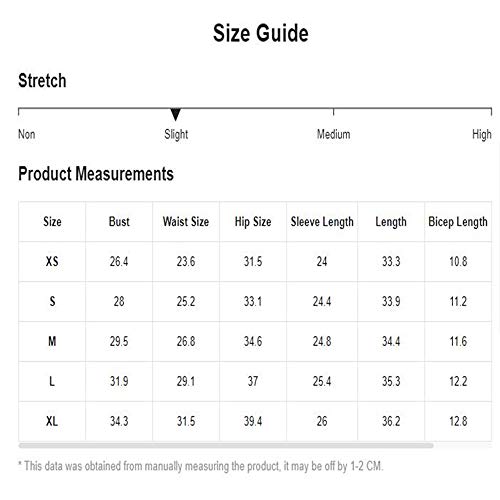Click the XS size row label
Viewport: 500px width, 500px height.
tap(52, 261)
